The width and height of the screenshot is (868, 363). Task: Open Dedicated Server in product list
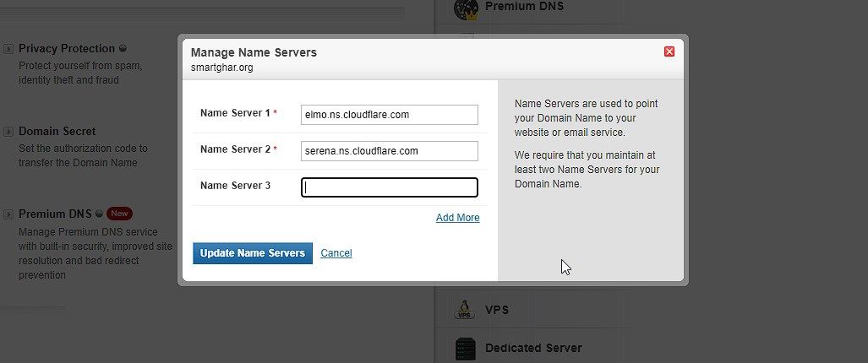[533, 348]
